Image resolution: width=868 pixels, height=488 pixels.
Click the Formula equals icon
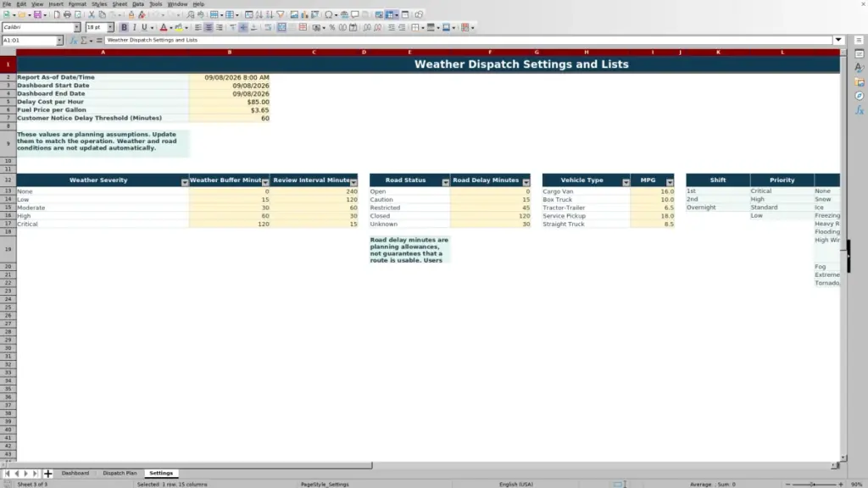[x=99, y=40]
